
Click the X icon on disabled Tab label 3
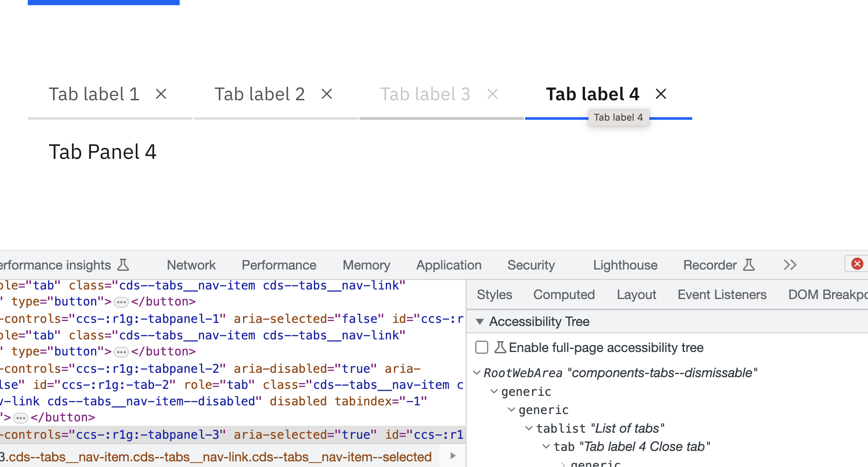(x=493, y=94)
